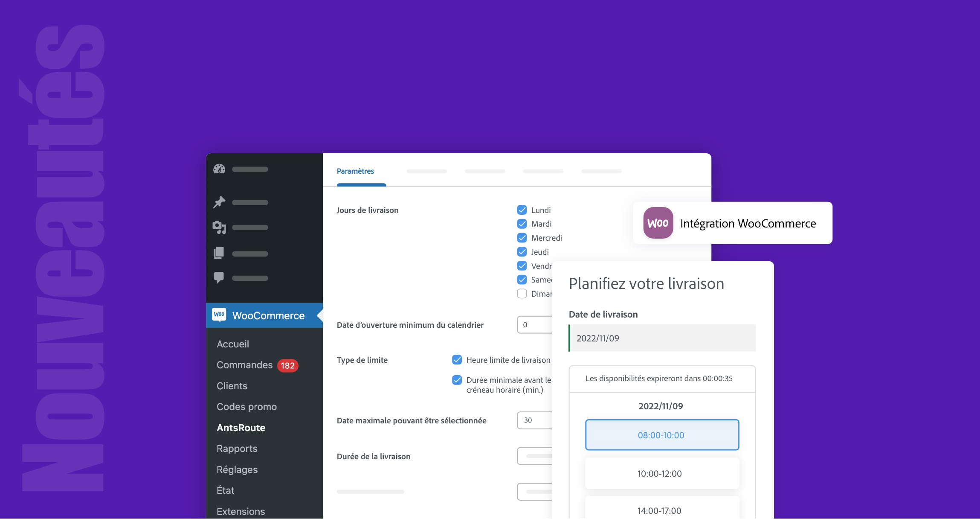Toggle Durée minimale avant le créneau checkbox
The height and width of the screenshot is (519, 980).
[457, 380]
